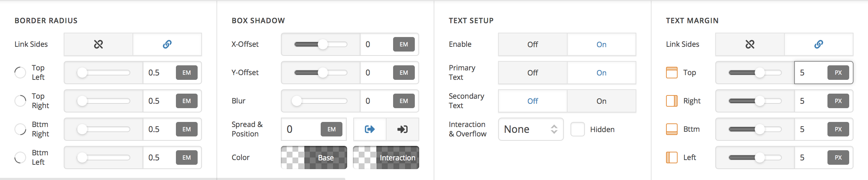Link sides in Border Radius section
This screenshot has width=868, height=180.
(x=167, y=44)
